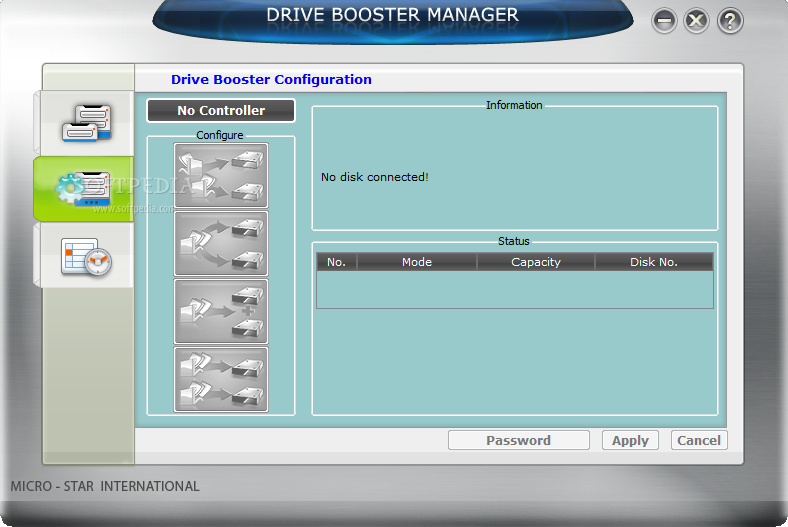
Task: Choose the fourth Configure mode with parallel arrows
Action: coord(221,379)
